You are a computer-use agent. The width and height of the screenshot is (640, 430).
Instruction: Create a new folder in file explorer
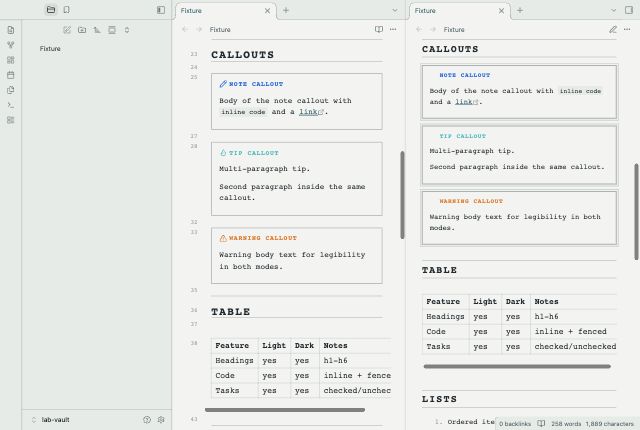tap(82, 30)
